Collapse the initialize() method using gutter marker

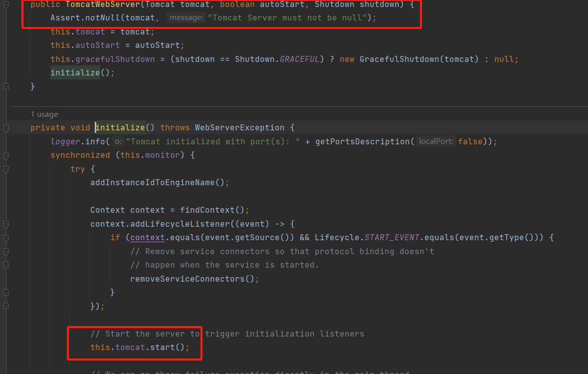pos(6,128)
